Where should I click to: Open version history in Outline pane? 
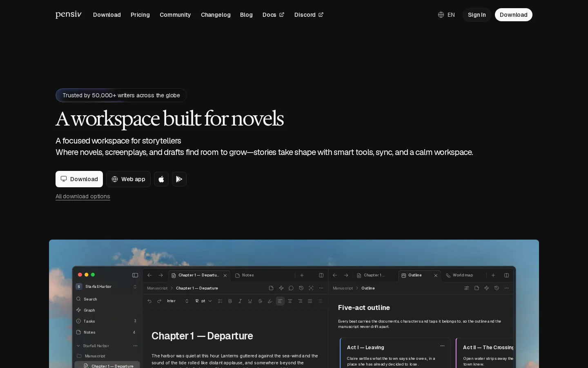pyautogui.click(x=497, y=288)
